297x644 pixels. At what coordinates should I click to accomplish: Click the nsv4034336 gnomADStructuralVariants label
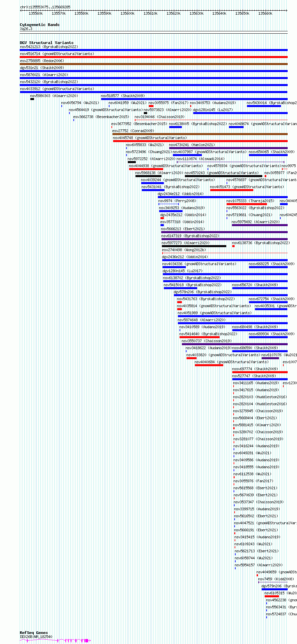(x=199, y=264)
